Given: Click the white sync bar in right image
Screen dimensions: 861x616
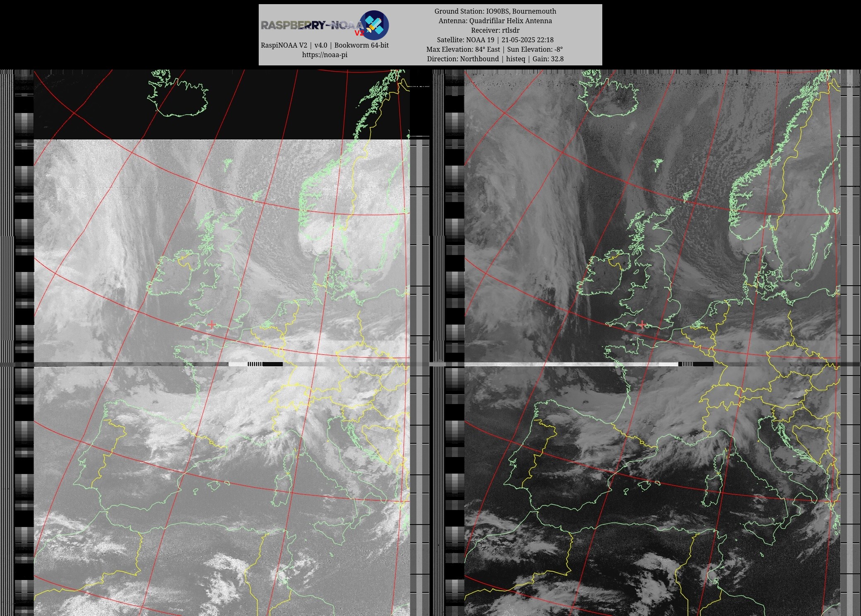Looking at the screenshot, I should coord(571,364).
